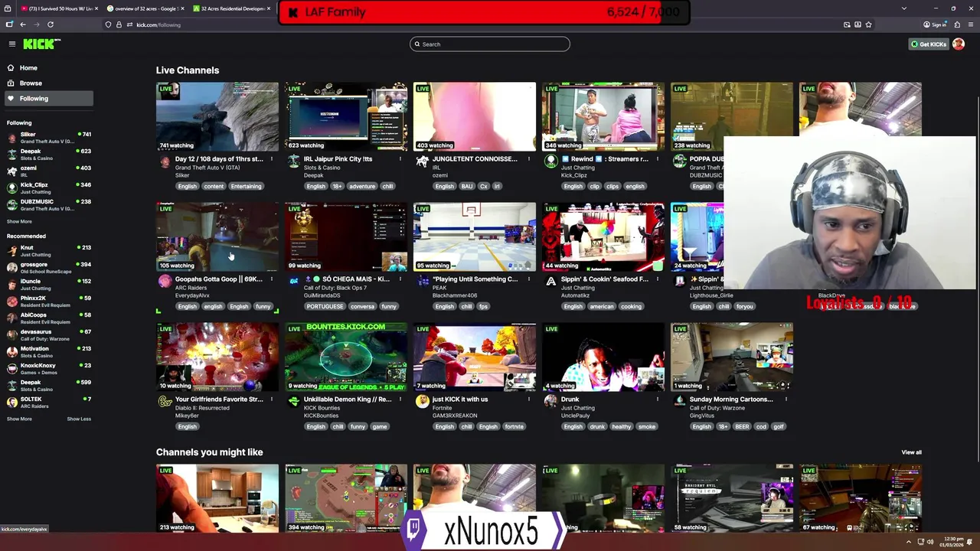Click UnclePauly avatar under Drunk stream
Viewport: 980px width, 551px height.
550,402
